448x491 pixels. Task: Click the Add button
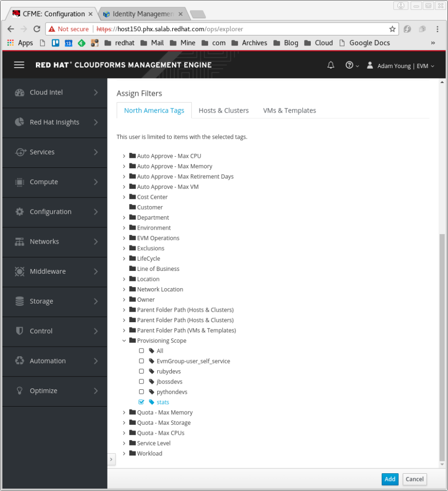(390, 479)
